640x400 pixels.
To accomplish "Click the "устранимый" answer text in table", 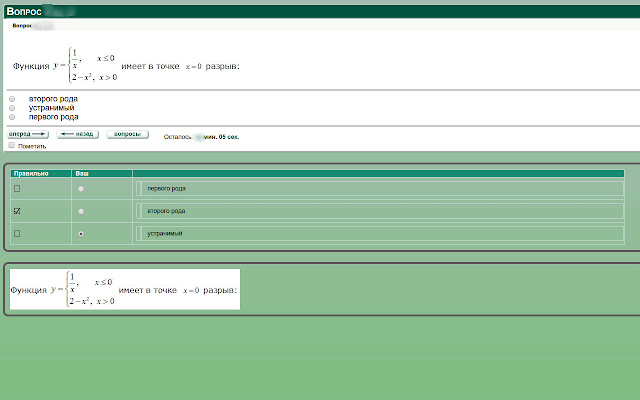I will (x=165, y=233).
